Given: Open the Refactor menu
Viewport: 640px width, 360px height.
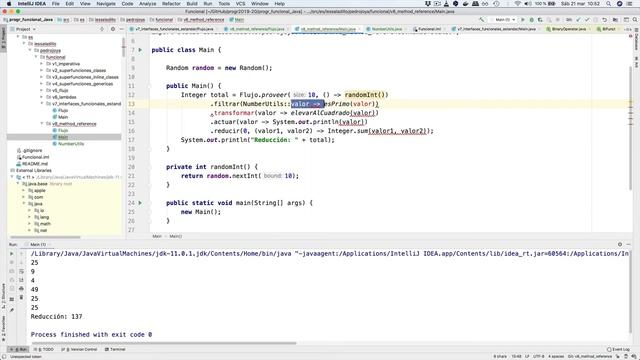Looking at the screenshot, I should pos(171,4).
